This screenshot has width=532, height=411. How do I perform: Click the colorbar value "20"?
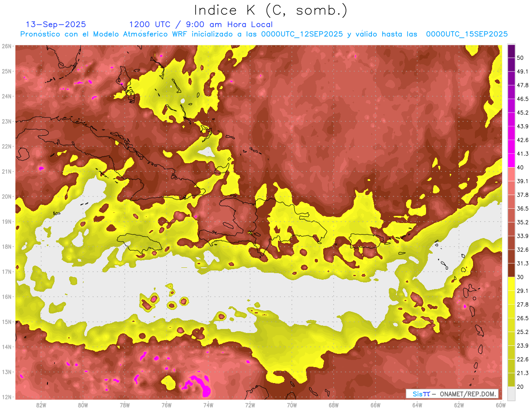(x=520, y=387)
